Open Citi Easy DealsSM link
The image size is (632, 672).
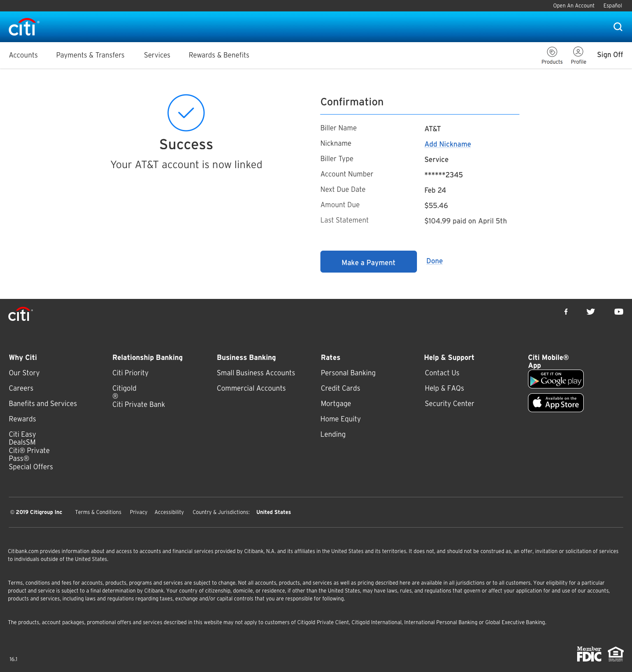point(22,438)
